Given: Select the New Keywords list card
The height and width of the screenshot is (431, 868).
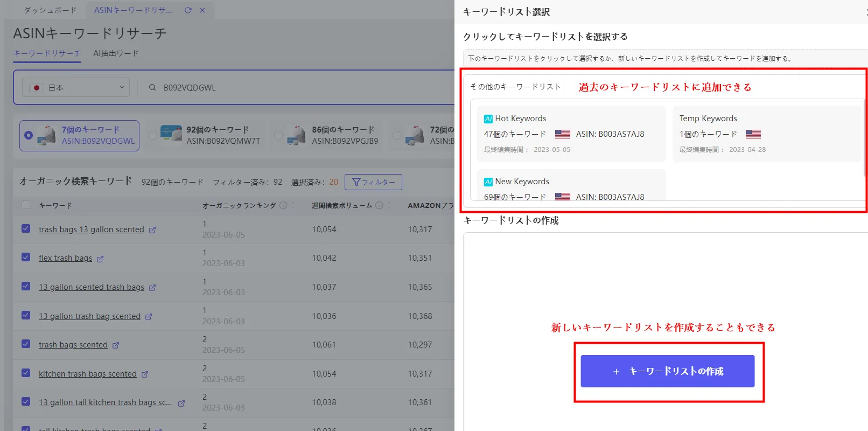Looking at the screenshot, I should tap(571, 185).
